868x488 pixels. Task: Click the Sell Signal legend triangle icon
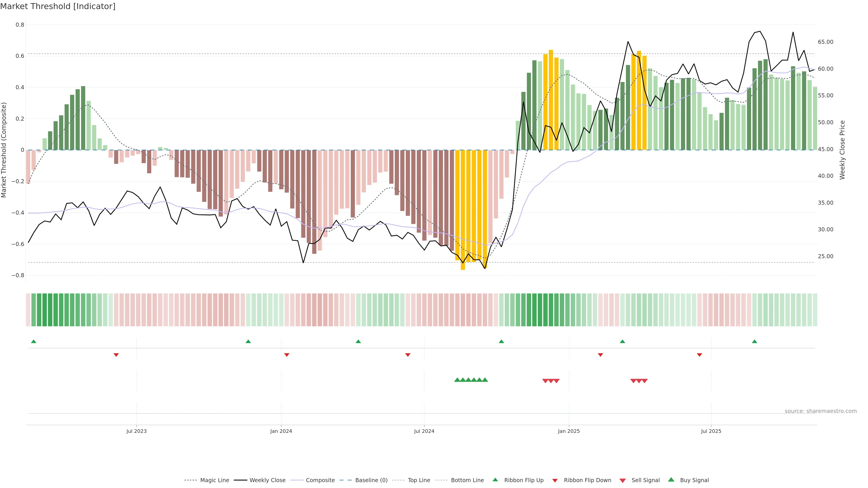[x=622, y=480]
